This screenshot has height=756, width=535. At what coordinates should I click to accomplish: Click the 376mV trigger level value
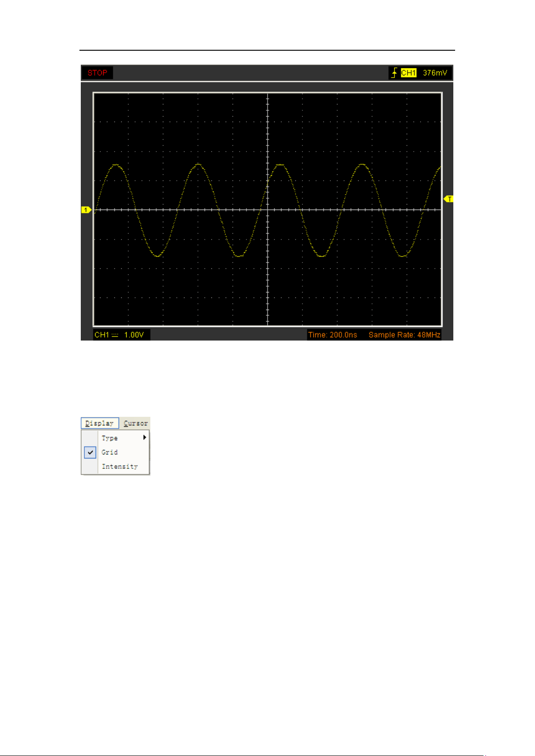(x=435, y=73)
